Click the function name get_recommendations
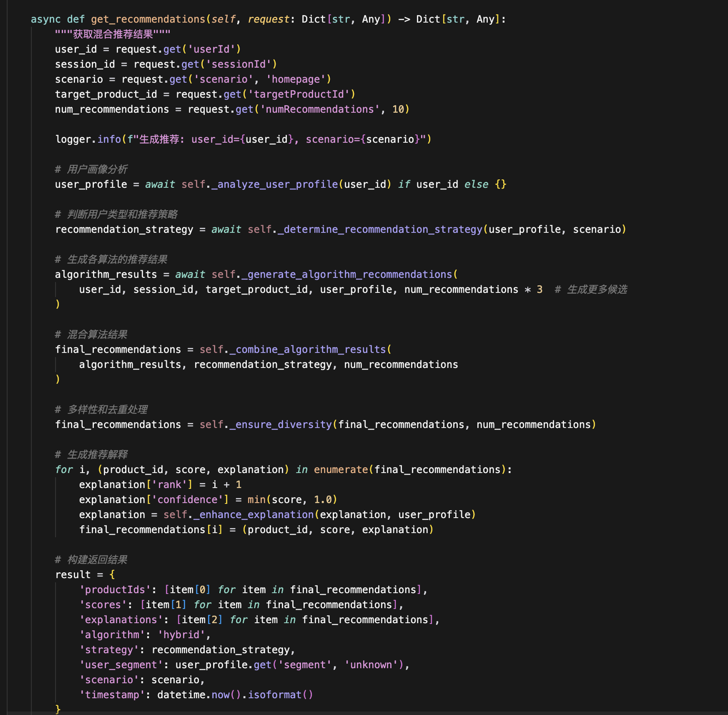Image resolution: width=728 pixels, height=715 pixels. click(x=148, y=19)
